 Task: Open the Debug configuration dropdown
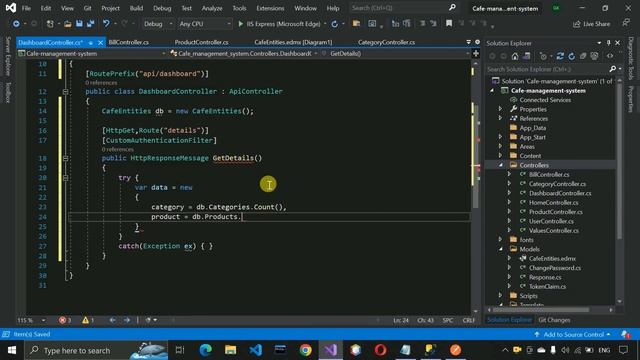[x=158, y=24]
